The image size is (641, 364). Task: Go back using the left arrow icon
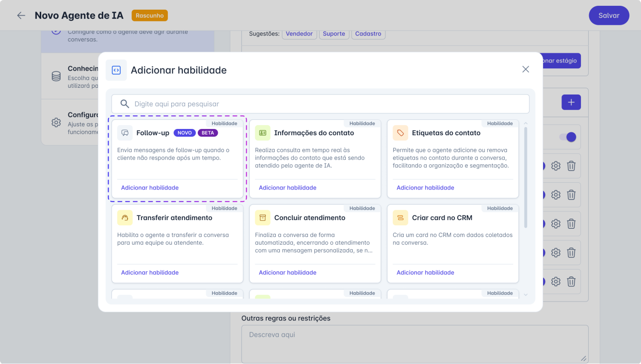(x=21, y=16)
